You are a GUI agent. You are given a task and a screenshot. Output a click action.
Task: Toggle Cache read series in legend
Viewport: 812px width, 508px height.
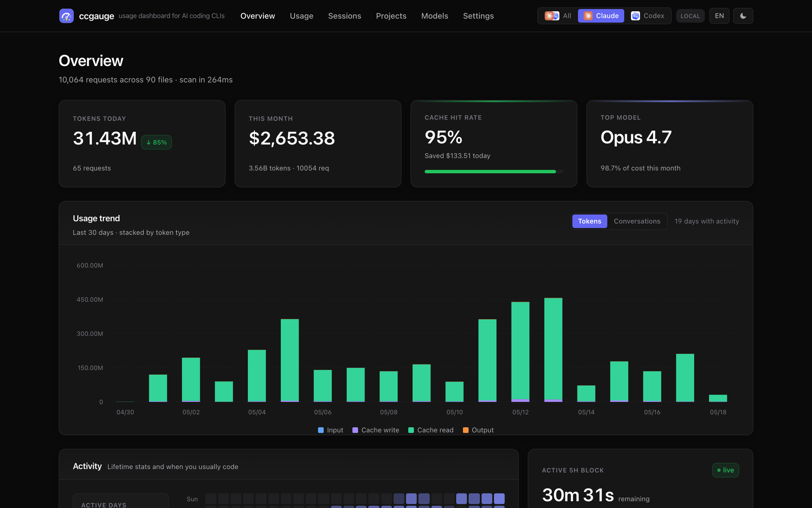tap(431, 430)
